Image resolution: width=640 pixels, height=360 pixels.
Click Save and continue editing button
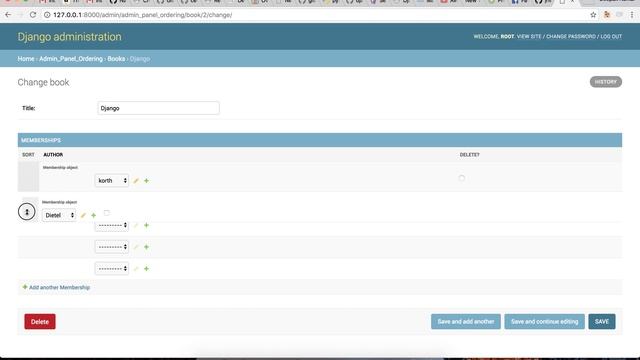point(544,322)
